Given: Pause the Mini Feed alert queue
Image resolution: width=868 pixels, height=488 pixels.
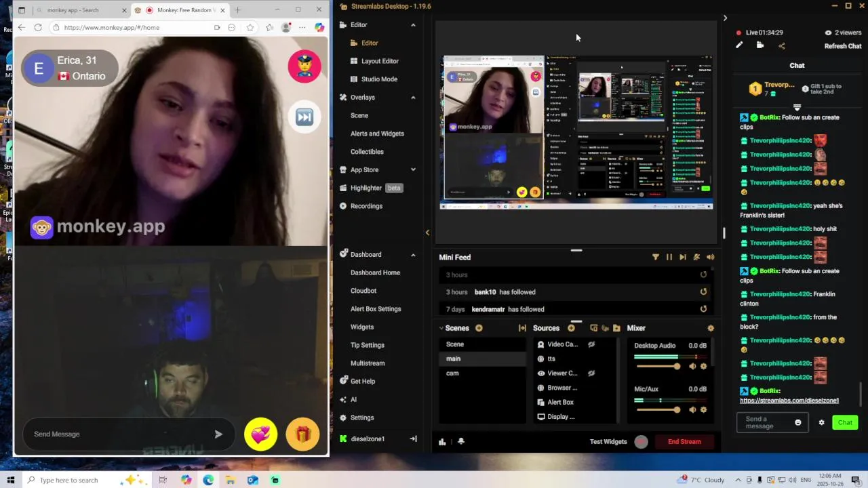Looking at the screenshot, I should pos(669,257).
